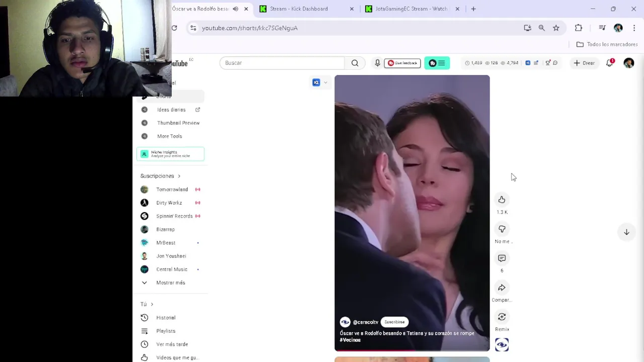The width and height of the screenshot is (644, 362).
Task: Open the browser extensions puzzle icon
Action: (x=579, y=28)
